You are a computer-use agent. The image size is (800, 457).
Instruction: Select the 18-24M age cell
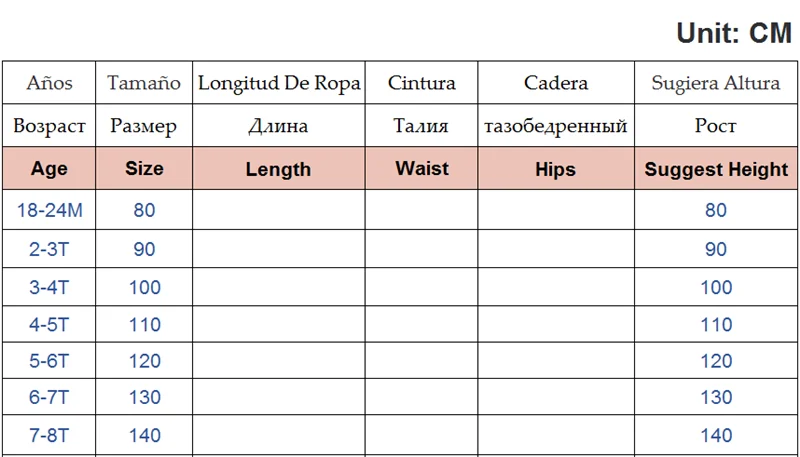coord(49,210)
